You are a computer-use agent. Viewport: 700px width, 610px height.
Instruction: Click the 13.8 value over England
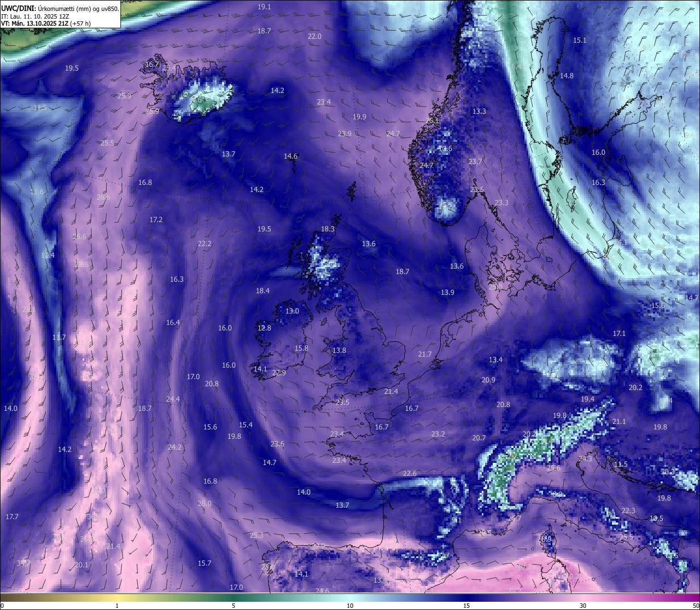point(339,350)
